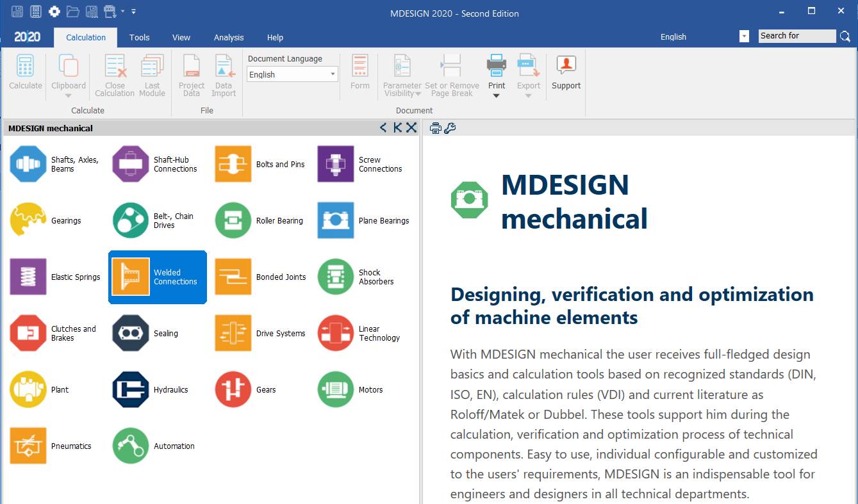858x504 pixels.
Task: Collapse the MDESIGN mechanical panel with the back arrow
Action: pyautogui.click(x=383, y=127)
